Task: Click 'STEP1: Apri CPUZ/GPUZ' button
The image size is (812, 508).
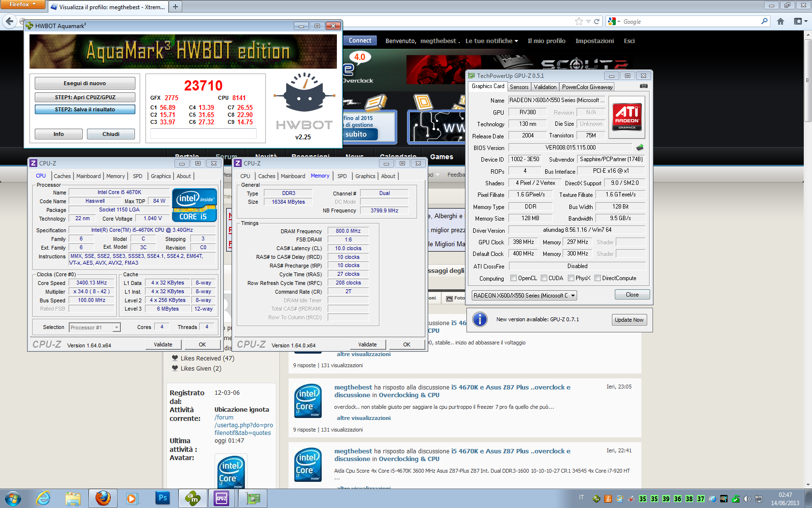Action: coord(85,97)
